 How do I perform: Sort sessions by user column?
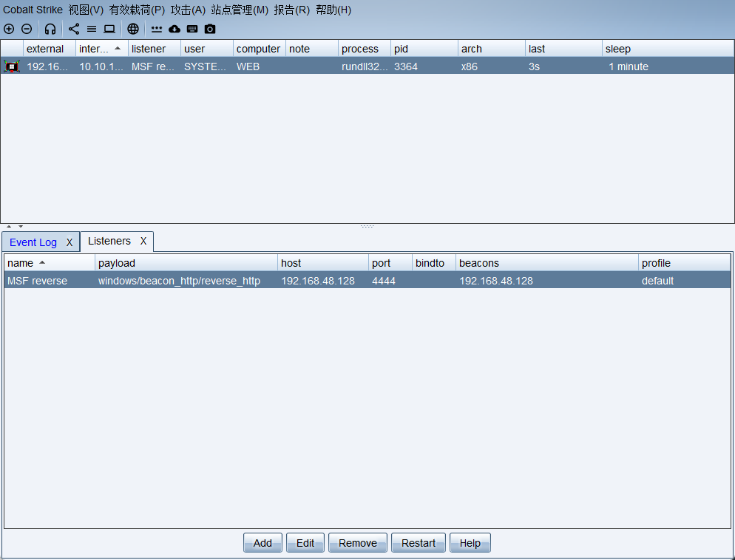207,49
